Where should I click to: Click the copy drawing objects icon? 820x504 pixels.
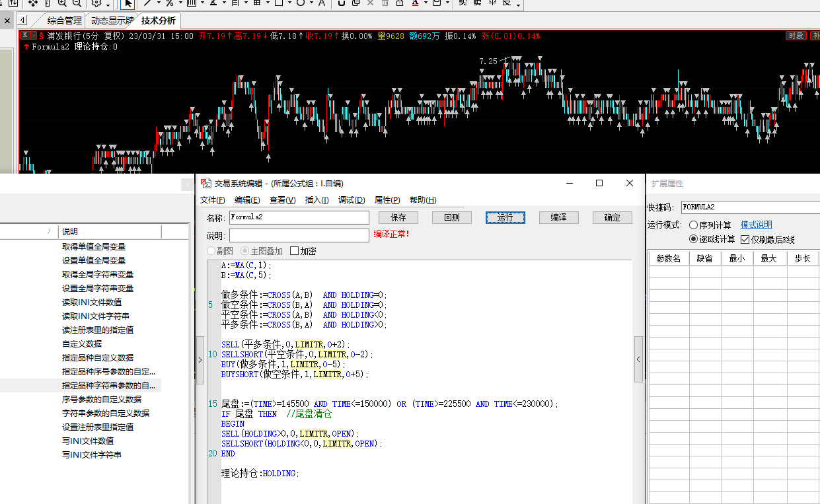pos(356,3)
